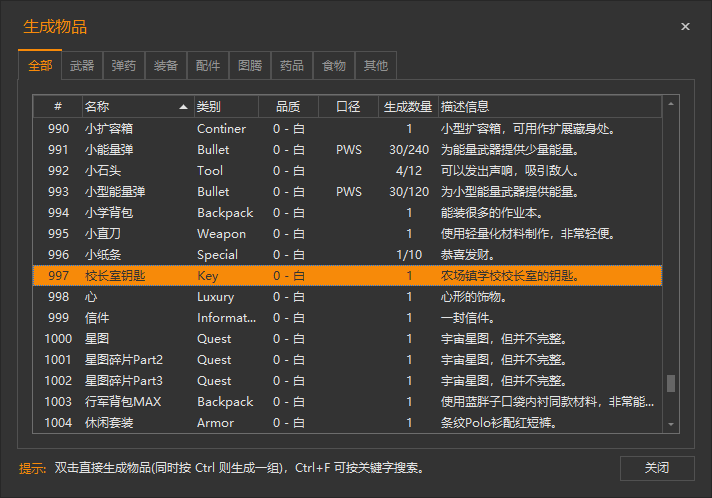
Task: Click the scrollbar down arrow
Action: tap(671, 425)
